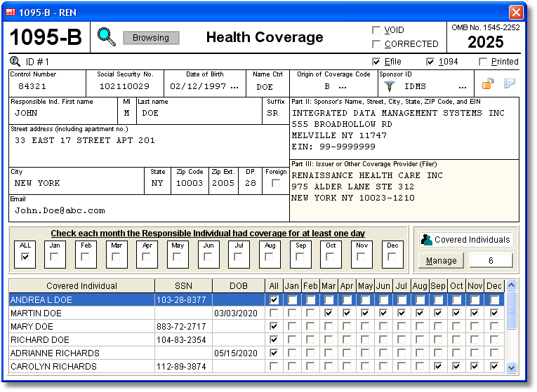
Task: Check the Dec coverage box for Responsible Individual
Action: [x=392, y=257]
